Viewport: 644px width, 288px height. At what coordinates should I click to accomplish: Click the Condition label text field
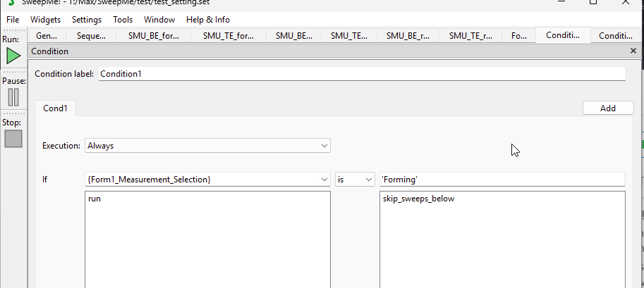point(361,74)
